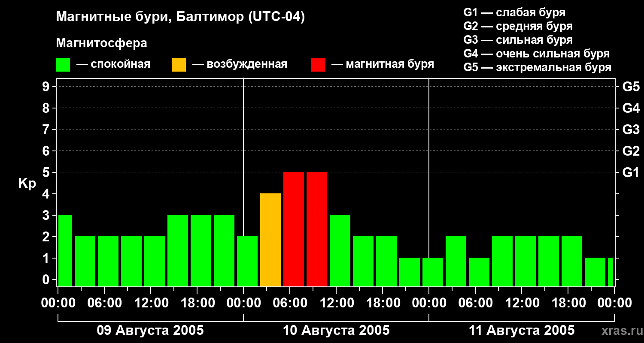Click the narrow Kp 3 bar starting 09 August

coord(65,250)
